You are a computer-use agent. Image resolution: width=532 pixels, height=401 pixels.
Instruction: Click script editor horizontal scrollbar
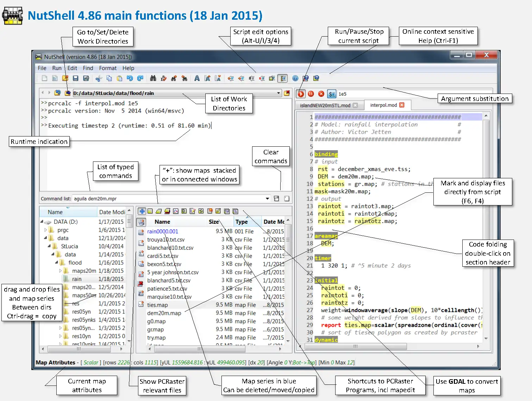[x=356, y=346]
